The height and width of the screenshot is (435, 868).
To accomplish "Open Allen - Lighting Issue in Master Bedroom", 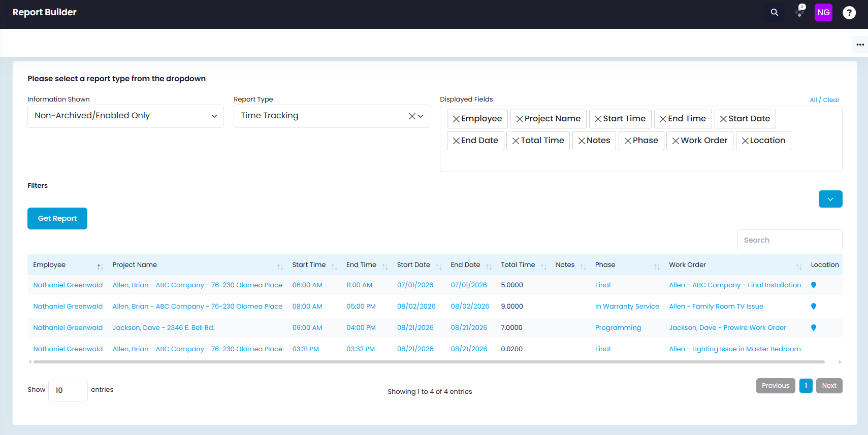I will click(735, 349).
